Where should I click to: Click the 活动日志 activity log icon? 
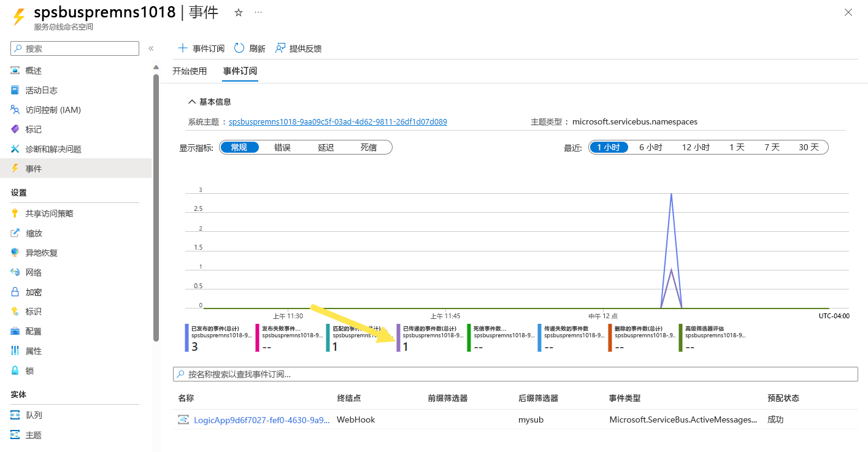[15, 90]
